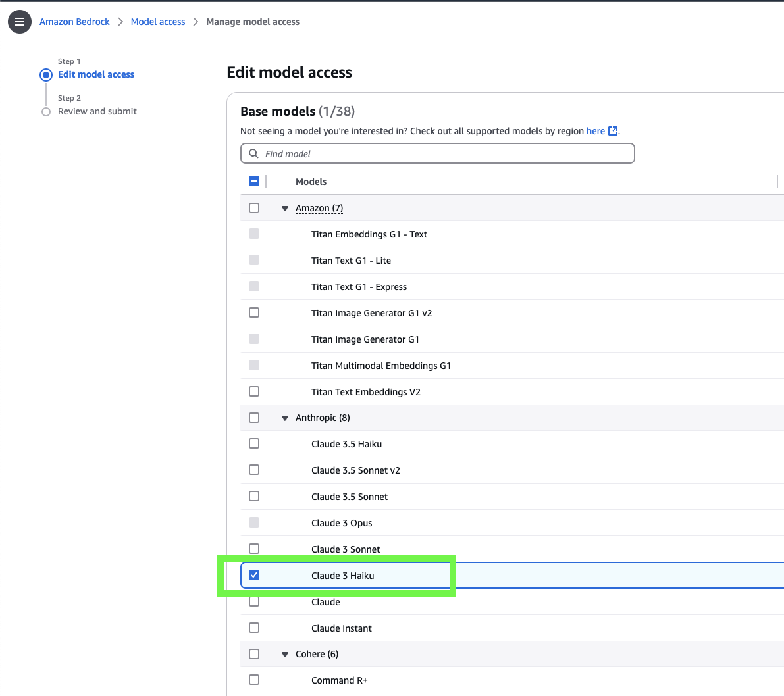The height and width of the screenshot is (696, 784).
Task: Toggle the select-all Models header checkbox
Action: click(x=254, y=181)
